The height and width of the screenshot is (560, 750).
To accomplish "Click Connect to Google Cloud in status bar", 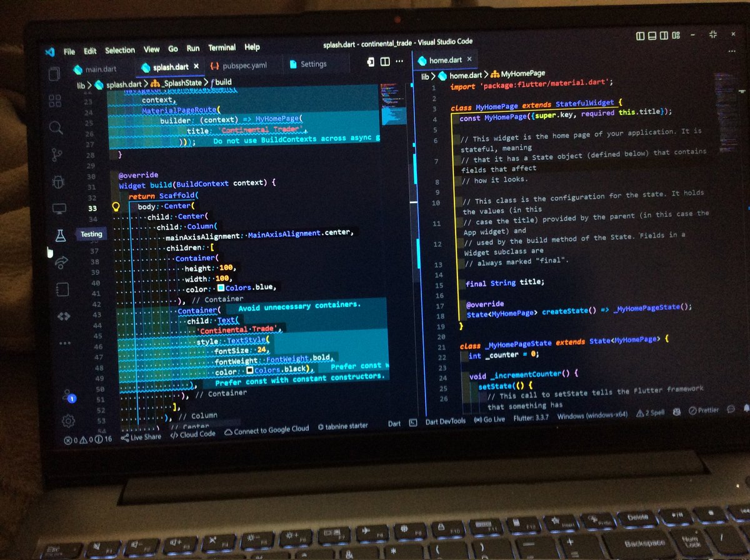I will (267, 430).
